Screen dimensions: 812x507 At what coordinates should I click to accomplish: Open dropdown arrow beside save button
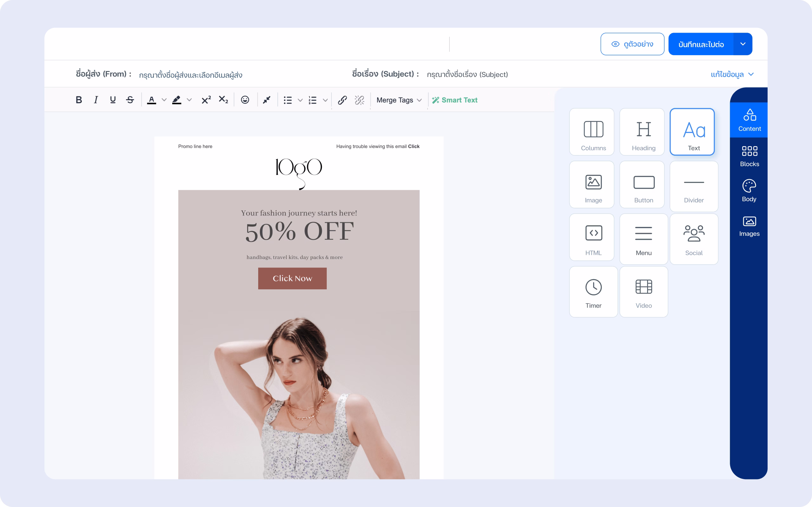coord(743,44)
